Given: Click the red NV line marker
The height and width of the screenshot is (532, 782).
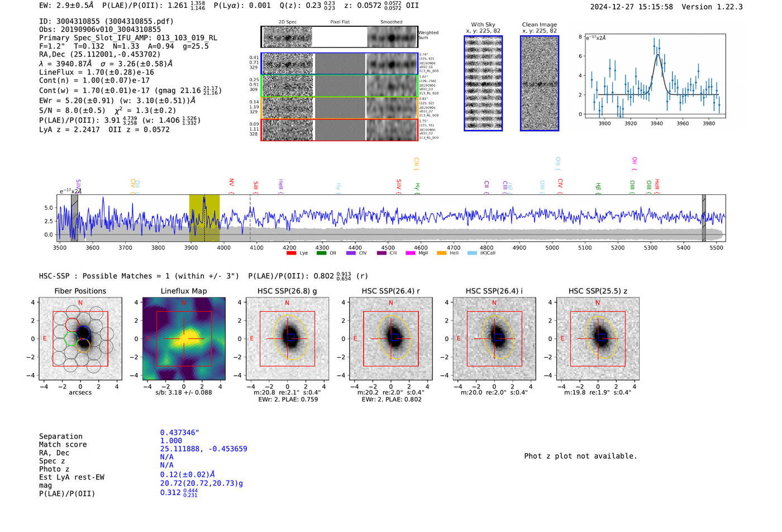Looking at the screenshot, I should [x=231, y=186].
